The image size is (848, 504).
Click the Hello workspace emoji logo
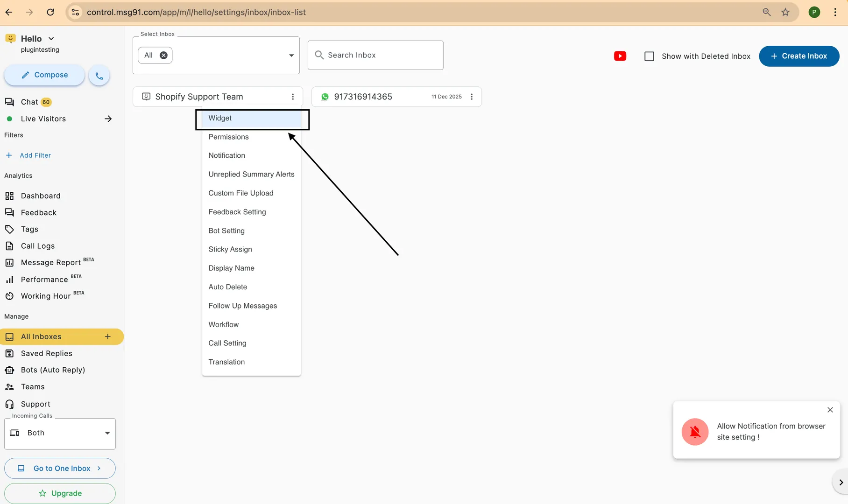point(10,38)
